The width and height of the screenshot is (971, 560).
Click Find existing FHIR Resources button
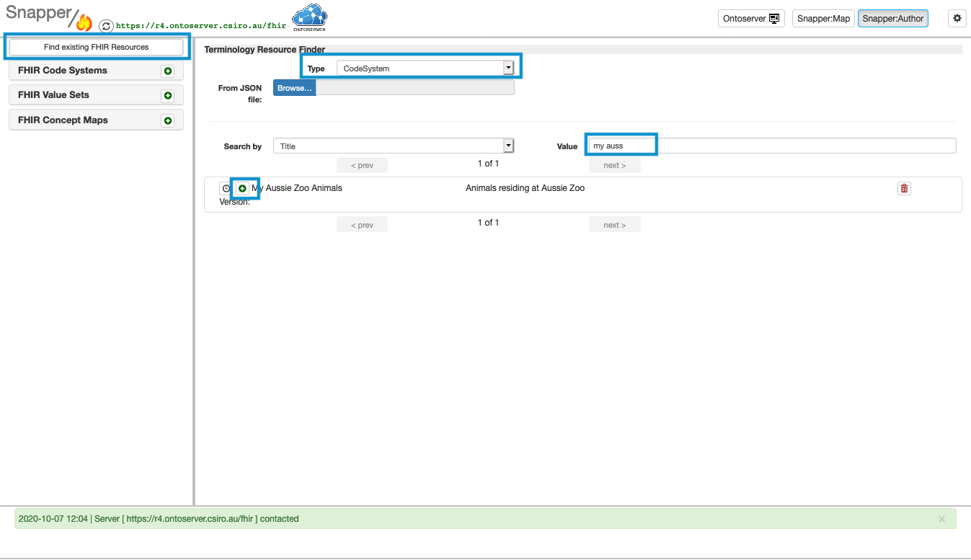96,47
